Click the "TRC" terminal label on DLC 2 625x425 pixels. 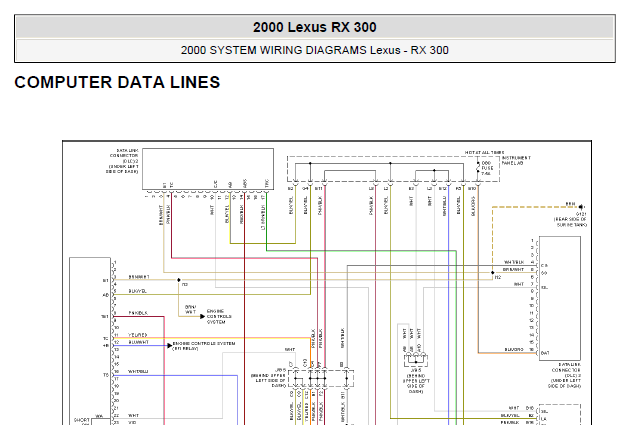pos(267,184)
